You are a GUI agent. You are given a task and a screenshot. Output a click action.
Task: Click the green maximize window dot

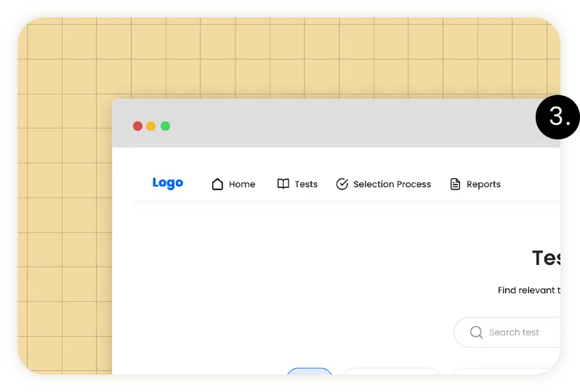165,126
